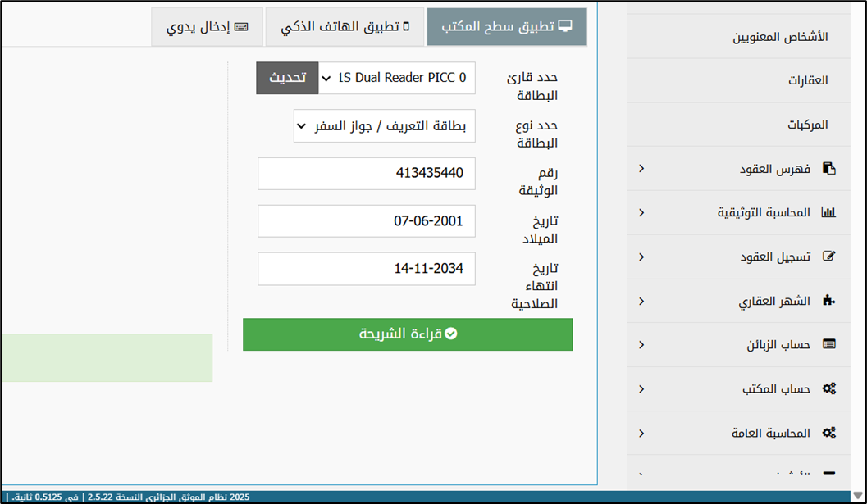Switch to تطبيق سطح المكتب tab
Screen dimensions: 867x504
(507, 27)
